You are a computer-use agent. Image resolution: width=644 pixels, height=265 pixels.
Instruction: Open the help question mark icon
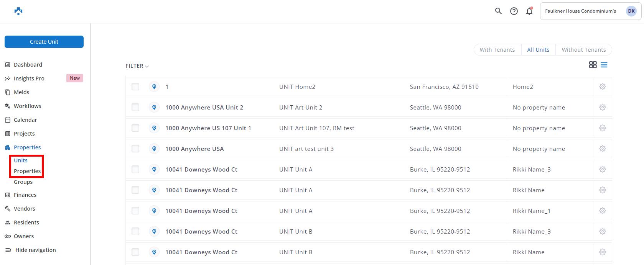pos(514,11)
